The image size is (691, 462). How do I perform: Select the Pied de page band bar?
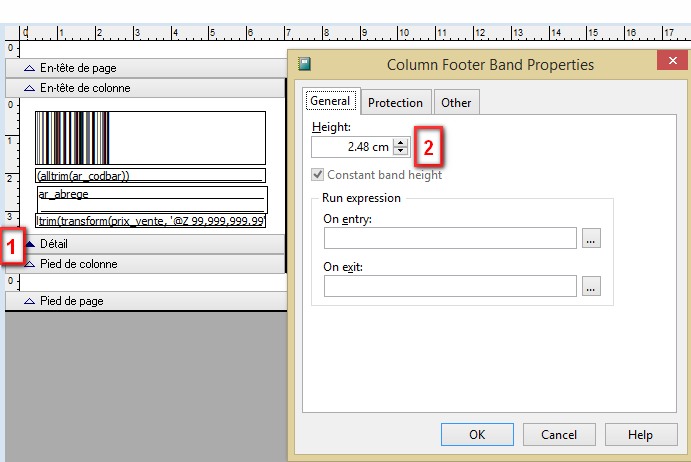coord(146,301)
